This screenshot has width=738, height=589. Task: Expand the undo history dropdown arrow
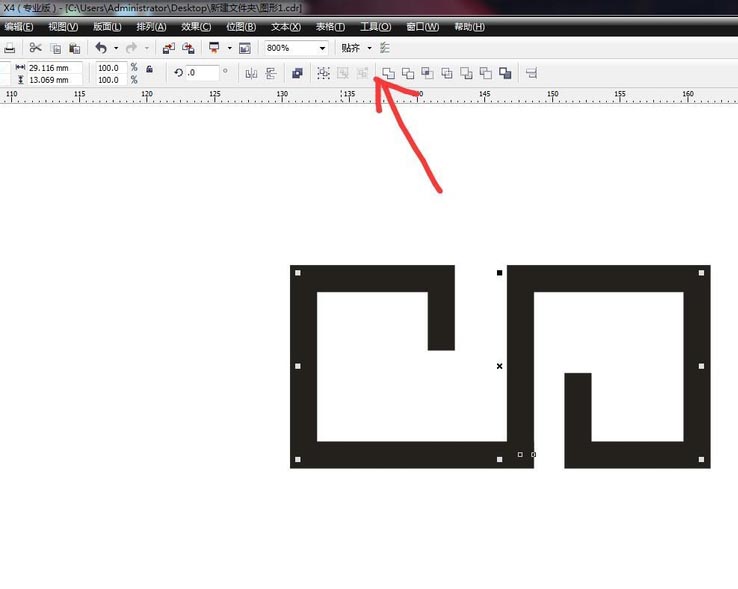(x=116, y=48)
